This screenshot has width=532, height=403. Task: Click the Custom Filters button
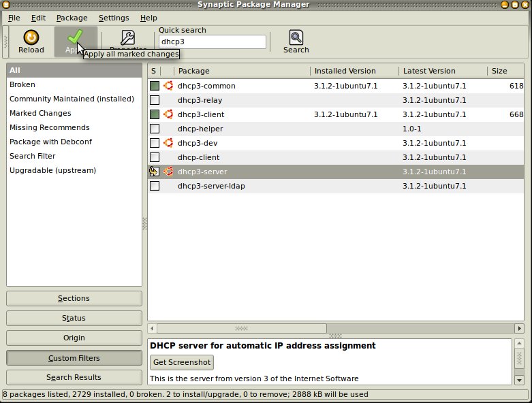74,358
